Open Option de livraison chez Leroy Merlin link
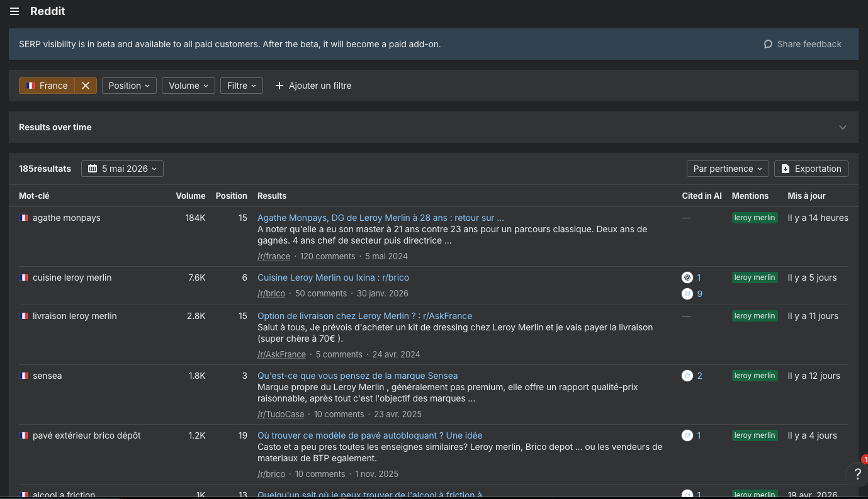Image resolution: width=868 pixels, height=499 pixels. (364, 316)
